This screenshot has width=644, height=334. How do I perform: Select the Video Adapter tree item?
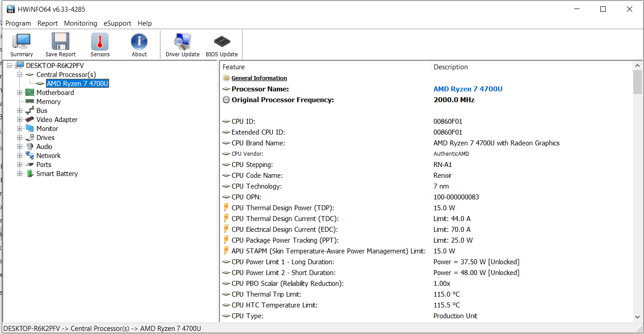(x=57, y=120)
